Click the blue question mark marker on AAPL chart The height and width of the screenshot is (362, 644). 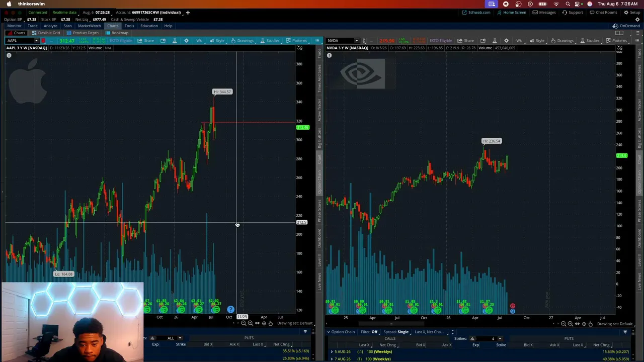tap(230, 310)
